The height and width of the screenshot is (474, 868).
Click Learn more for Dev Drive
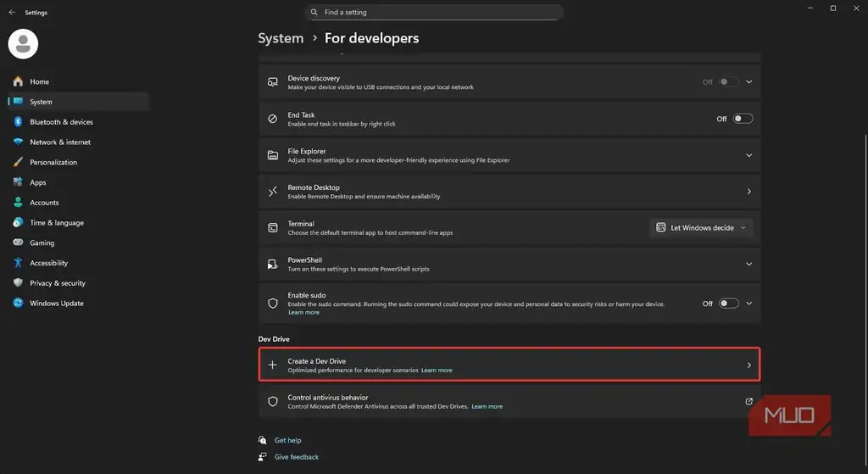tap(437, 370)
